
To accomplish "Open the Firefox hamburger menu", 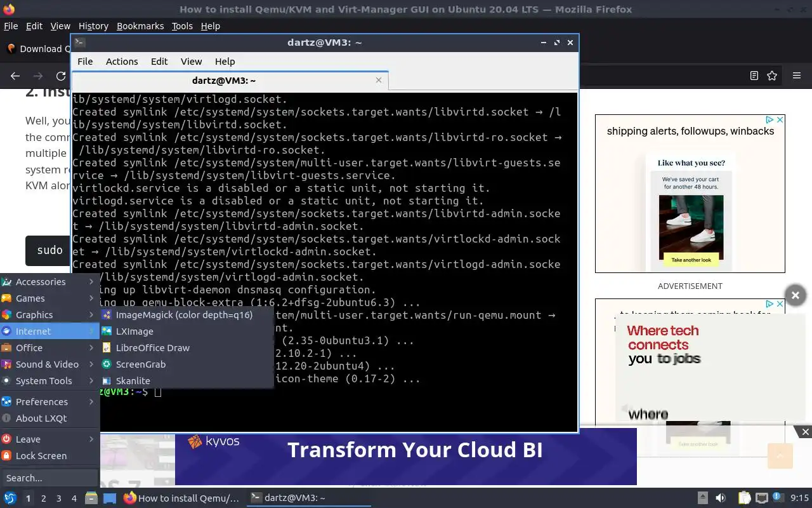I will coord(797,76).
